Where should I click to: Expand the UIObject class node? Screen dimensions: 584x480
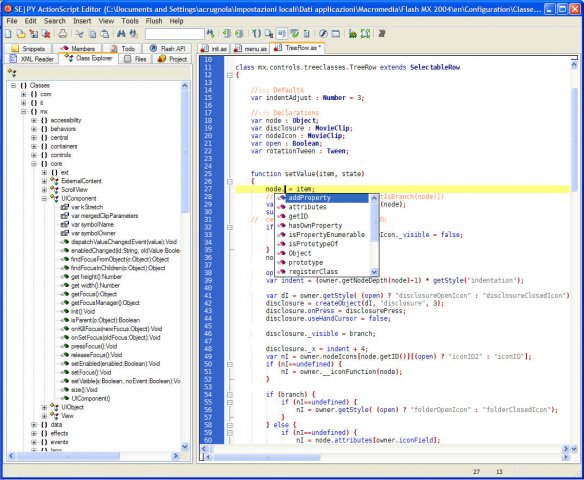44,407
